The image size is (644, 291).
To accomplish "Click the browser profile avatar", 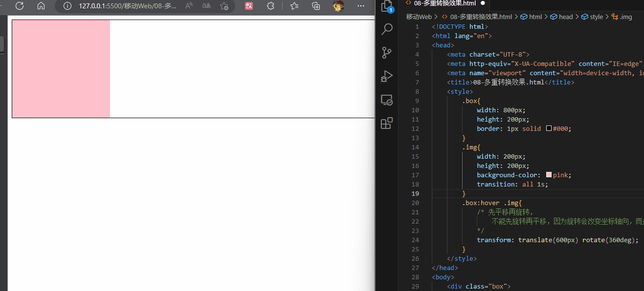I will pyautogui.click(x=338, y=6).
